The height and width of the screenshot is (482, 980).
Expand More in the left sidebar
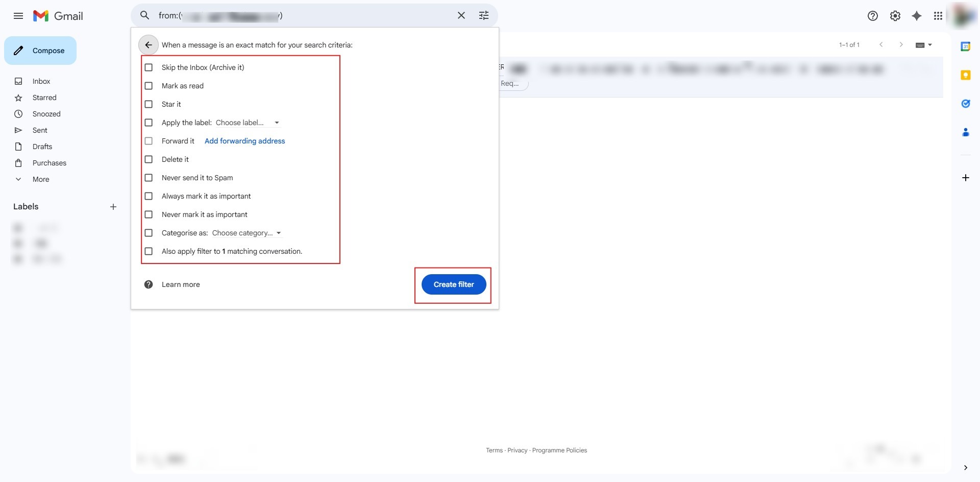(x=41, y=179)
